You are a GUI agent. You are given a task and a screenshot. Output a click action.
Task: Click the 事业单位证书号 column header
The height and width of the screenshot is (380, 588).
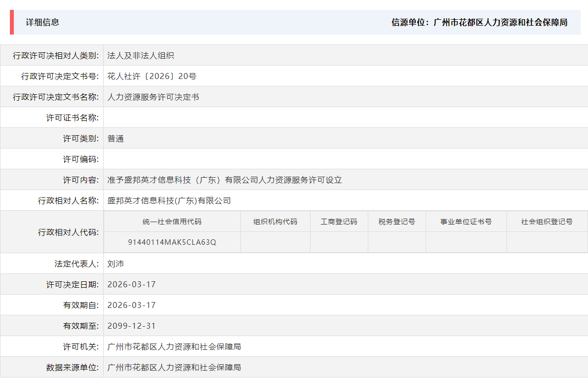pyautogui.click(x=466, y=221)
